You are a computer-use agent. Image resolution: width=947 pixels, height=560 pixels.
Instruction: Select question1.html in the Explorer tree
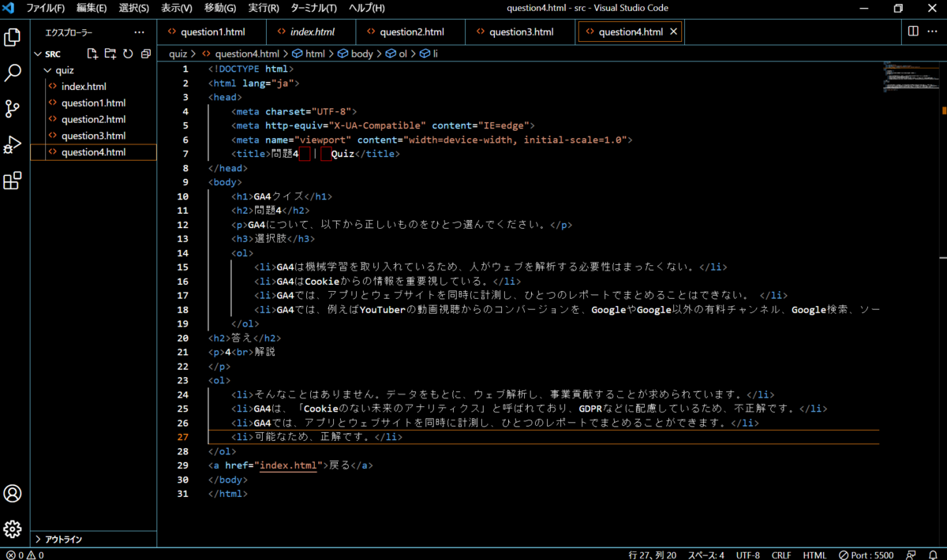(x=94, y=103)
